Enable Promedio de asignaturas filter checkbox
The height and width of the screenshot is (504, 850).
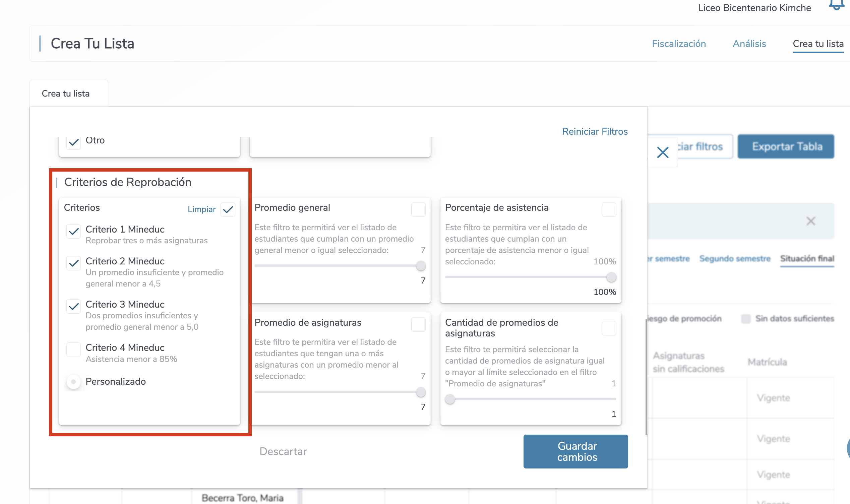[418, 324]
